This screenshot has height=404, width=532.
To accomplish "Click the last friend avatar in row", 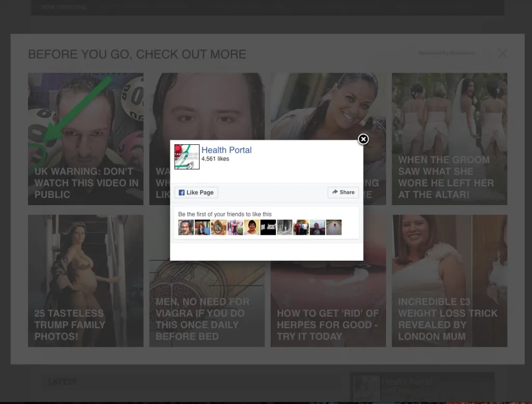I will coord(334,227).
